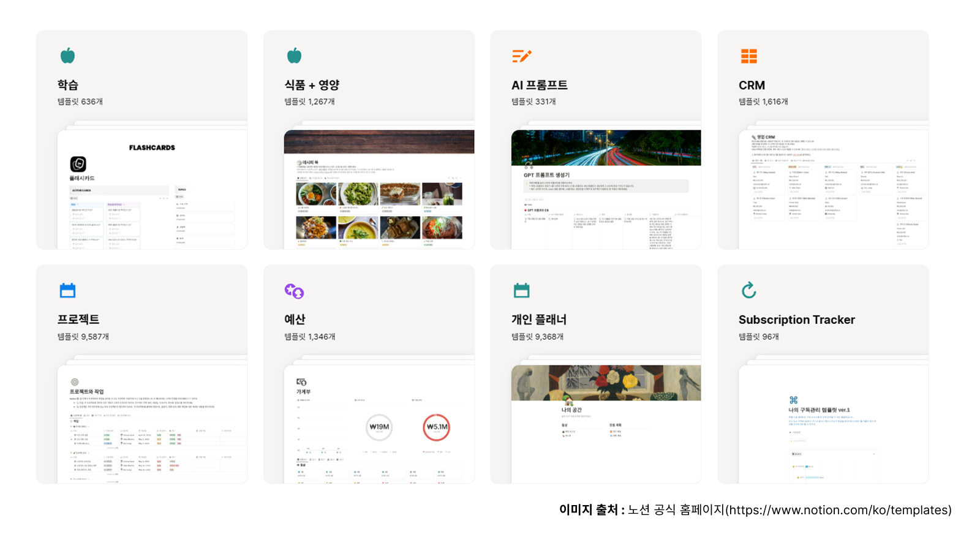Viewport: 980px width, 551px height.
Task: Click the 템플릿 331개 count text
Action: [534, 102]
